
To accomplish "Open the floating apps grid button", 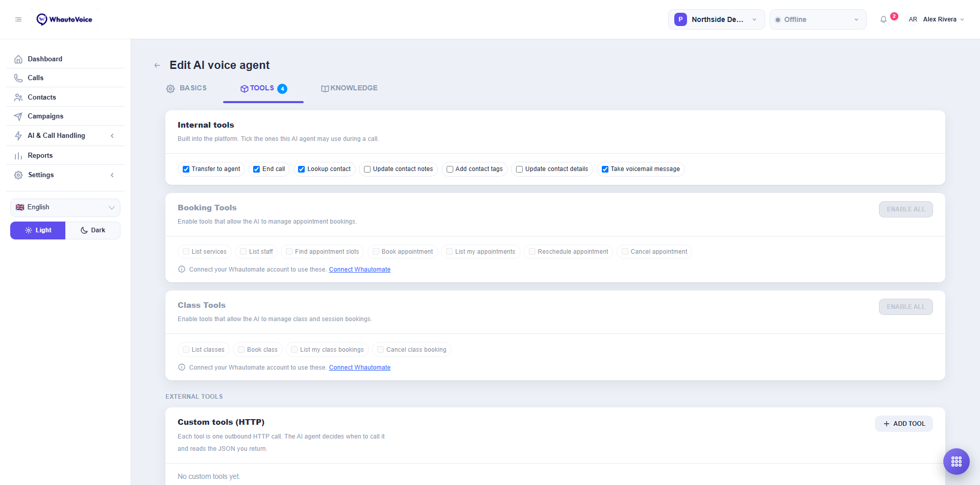I will [956, 462].
